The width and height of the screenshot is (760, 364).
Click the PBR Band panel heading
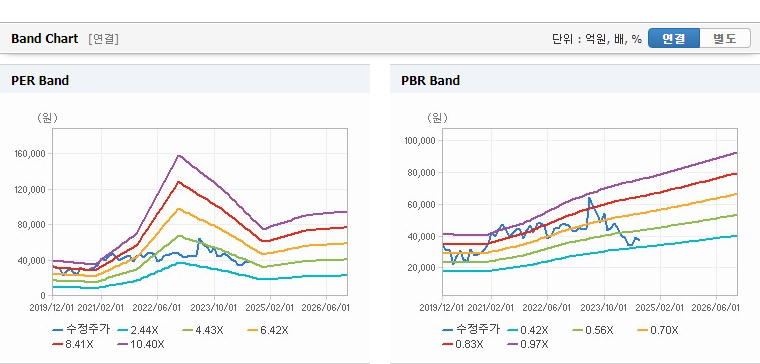[430, 80]
